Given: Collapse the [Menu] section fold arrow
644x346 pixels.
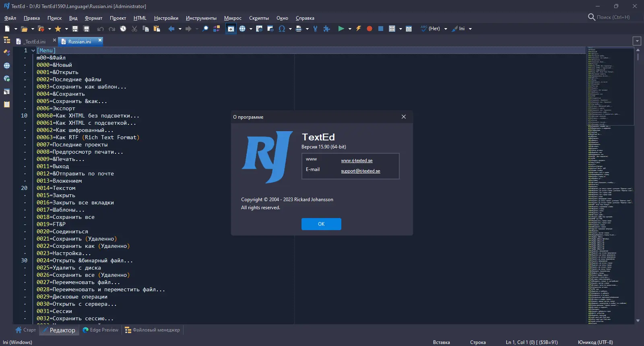Looking at the screenshot, I should pyautogui.click(x=33, y=51).
